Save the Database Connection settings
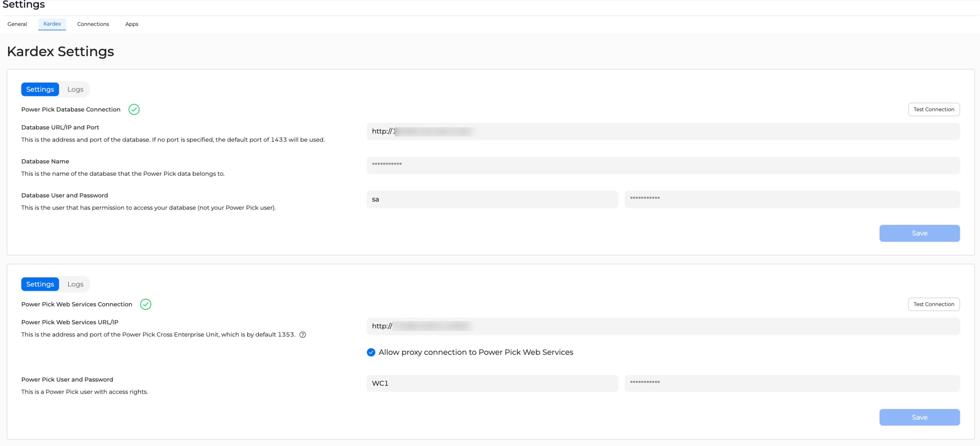The width and height of the screenshot is (980, 446). pyautogui.click(x=920, y=233)
